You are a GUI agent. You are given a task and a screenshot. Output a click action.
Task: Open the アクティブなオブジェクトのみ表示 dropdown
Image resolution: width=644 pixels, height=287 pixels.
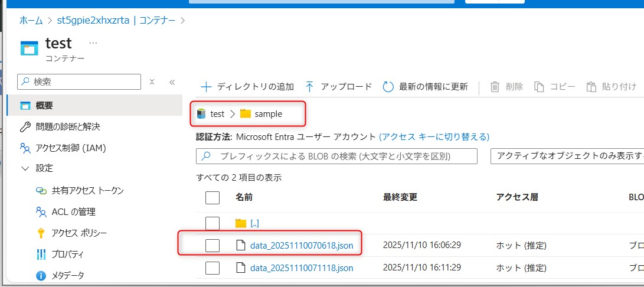click(567, 156)
